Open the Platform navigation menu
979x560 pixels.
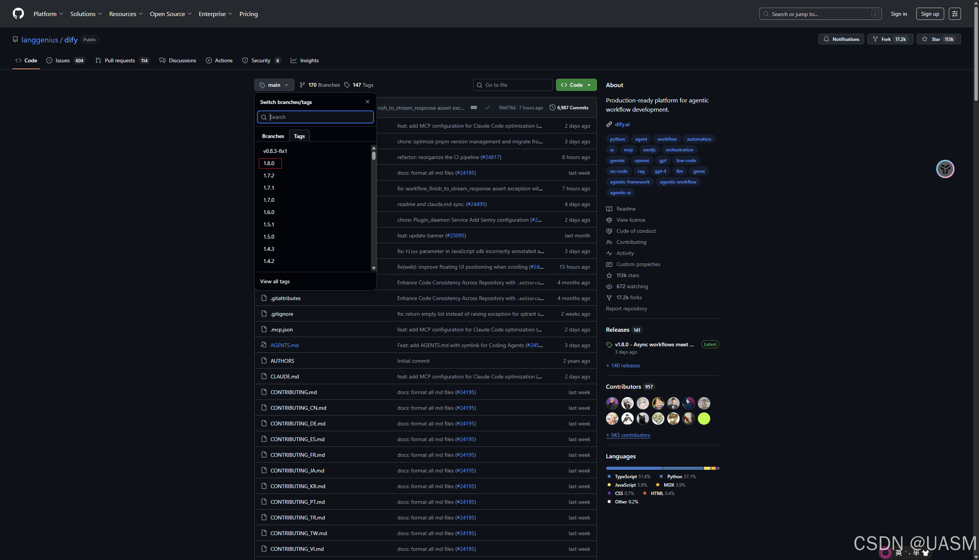point(49,14)
